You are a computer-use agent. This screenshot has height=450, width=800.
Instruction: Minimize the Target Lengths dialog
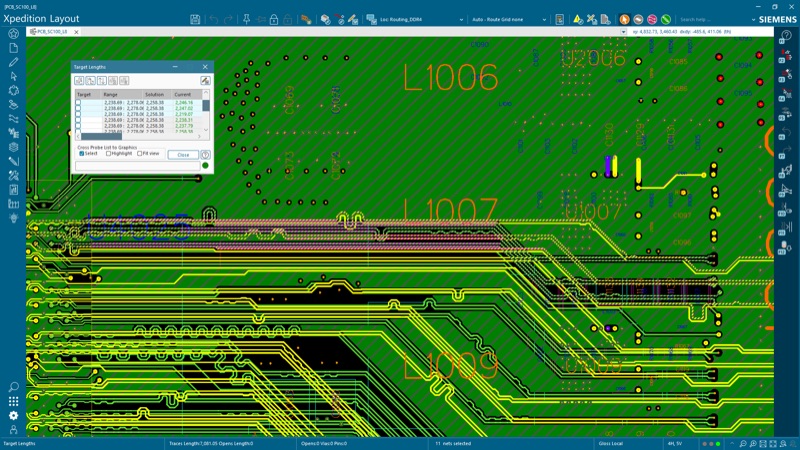pyautogui.click(x=175, y=67)
